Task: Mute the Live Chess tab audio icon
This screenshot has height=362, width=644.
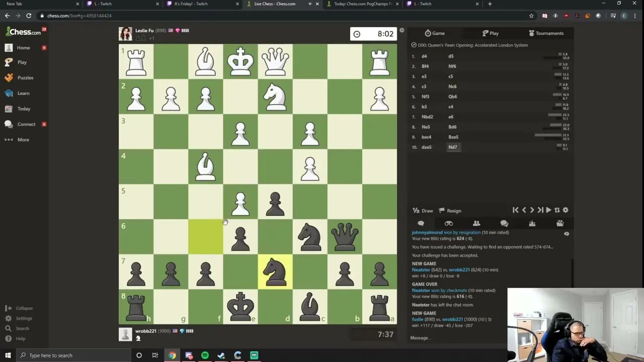Action: point(310,4)
